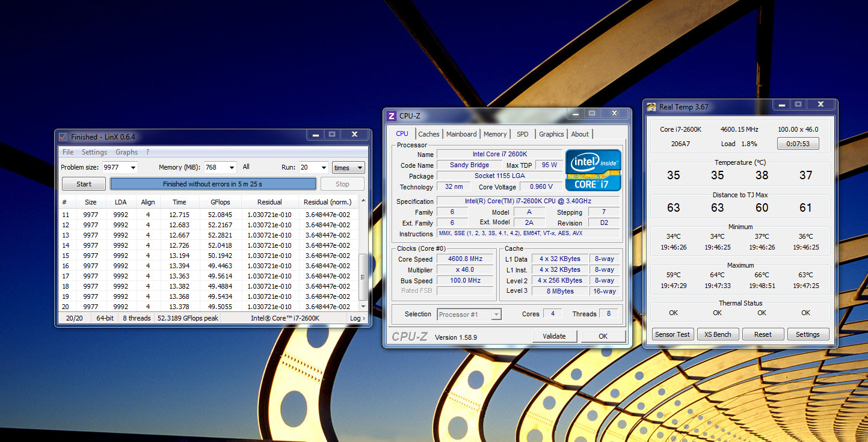The width and height of the screenshot is (868, 442).
Task: Open the times unit dropdown in LinX
Action: tap(348, 168)
